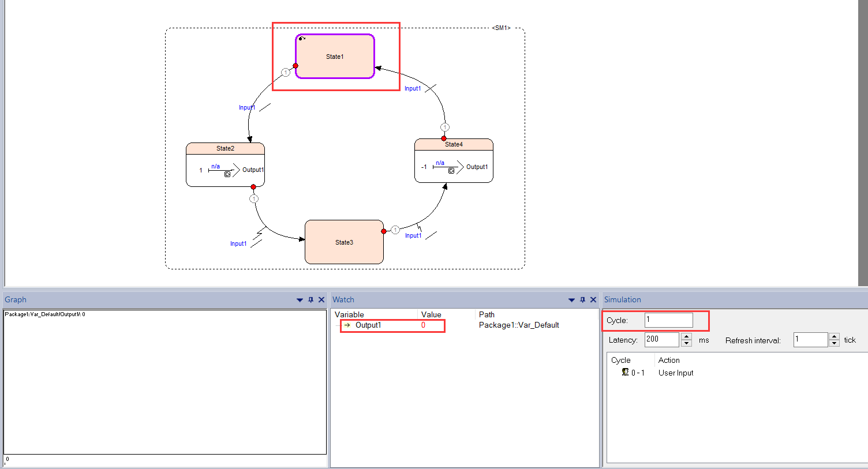Decrease Refresh interval with down arrow
868x469 pixels.
pyautogui.click(x=834, y=343)
